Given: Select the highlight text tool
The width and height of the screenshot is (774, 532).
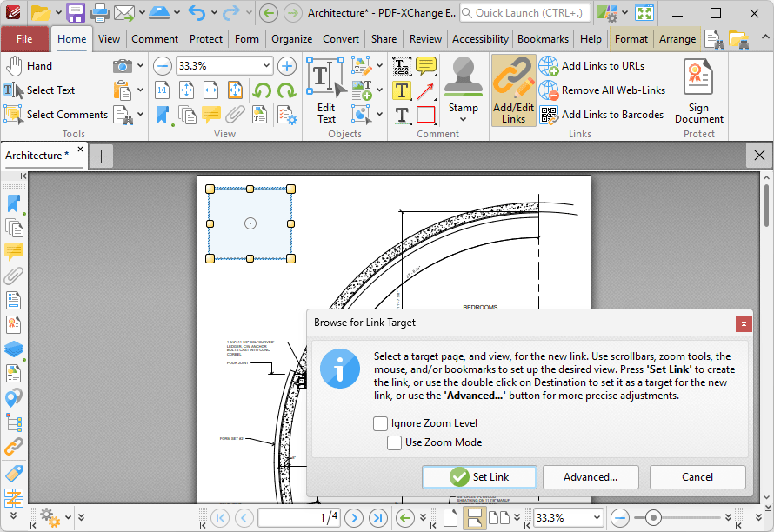Looking at the screenshot, I should [402, 90].
